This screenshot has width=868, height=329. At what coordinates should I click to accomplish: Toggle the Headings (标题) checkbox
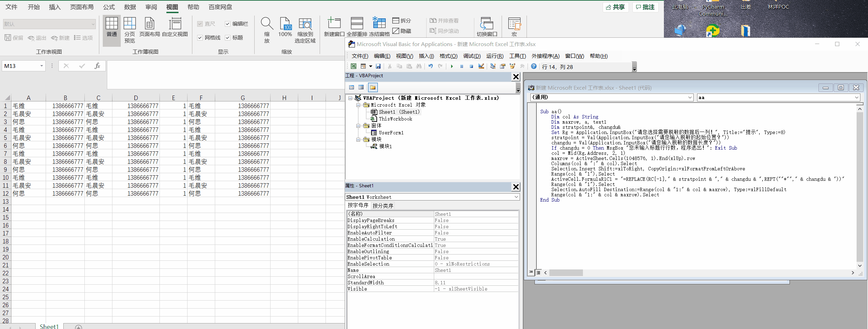click(x=228, y=37)
